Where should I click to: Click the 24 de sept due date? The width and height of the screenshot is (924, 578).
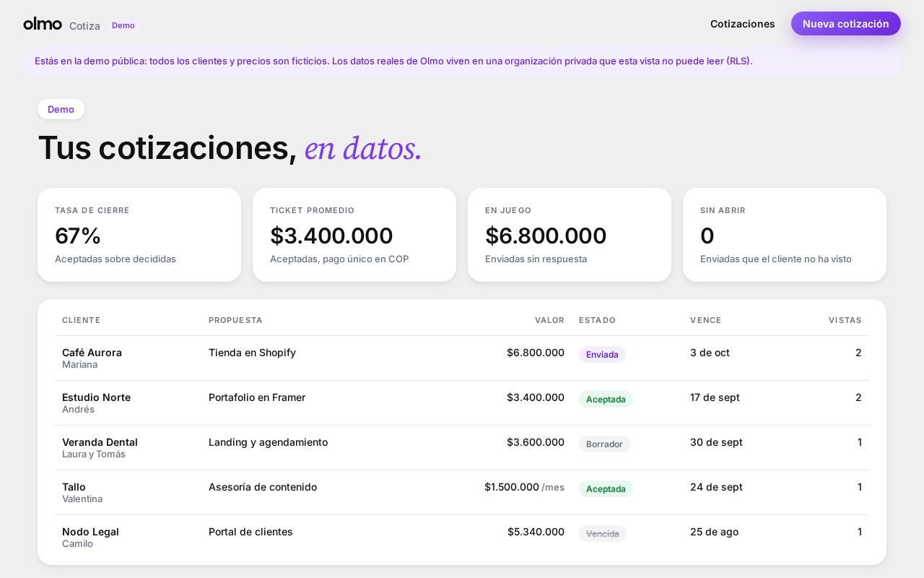(716, 487)
